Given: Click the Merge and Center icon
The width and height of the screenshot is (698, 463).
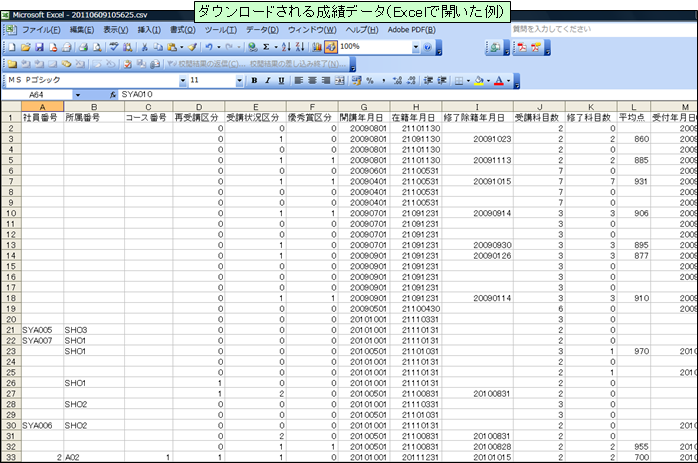Looking at the screenshot, I should [x=340, y=81].
